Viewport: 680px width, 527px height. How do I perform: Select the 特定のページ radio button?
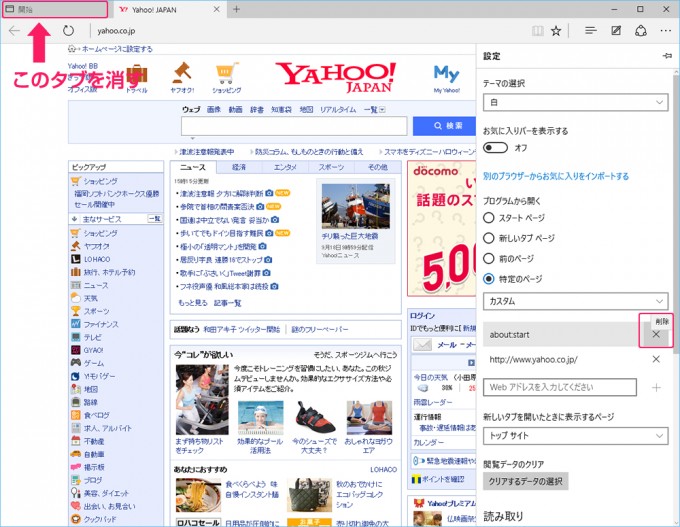(x=489, y=278)
